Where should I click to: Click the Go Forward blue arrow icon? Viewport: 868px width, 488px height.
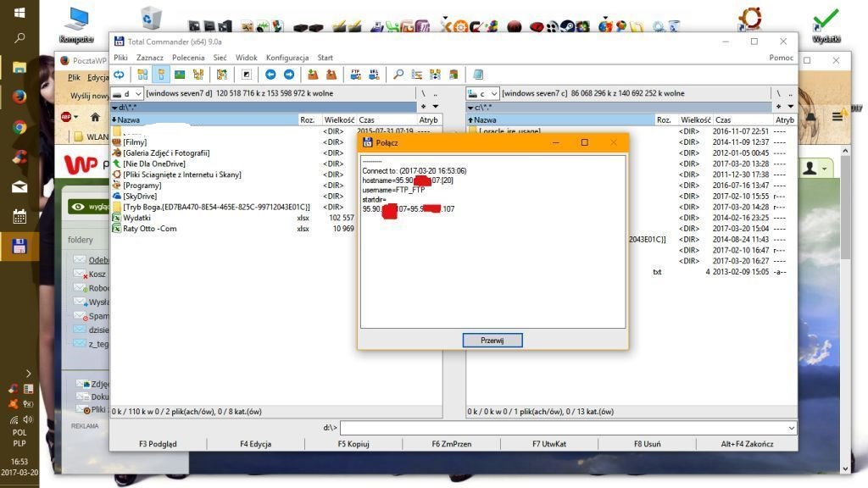tap(289, 75)
